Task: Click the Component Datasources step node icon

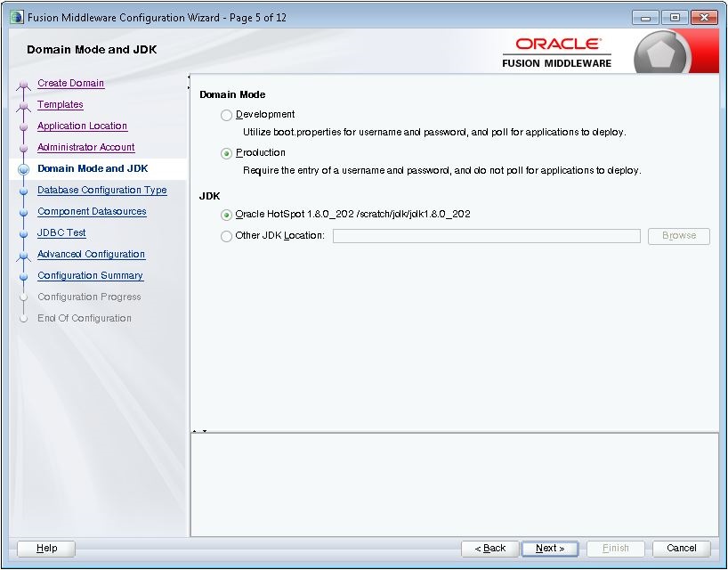Action: (24, 212)
